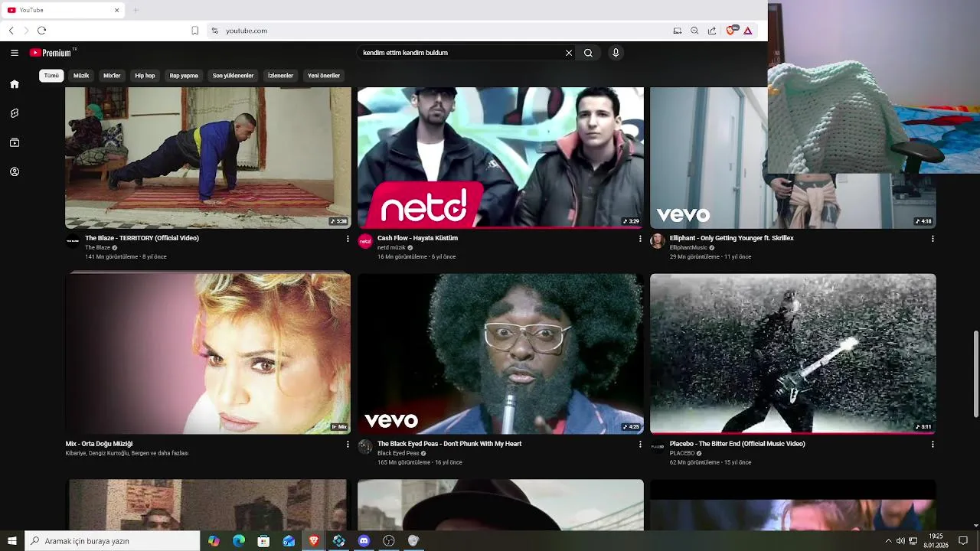Open Discord from the taskbar
Viewport: 980px width, 551px height.
tap(364, 541)
